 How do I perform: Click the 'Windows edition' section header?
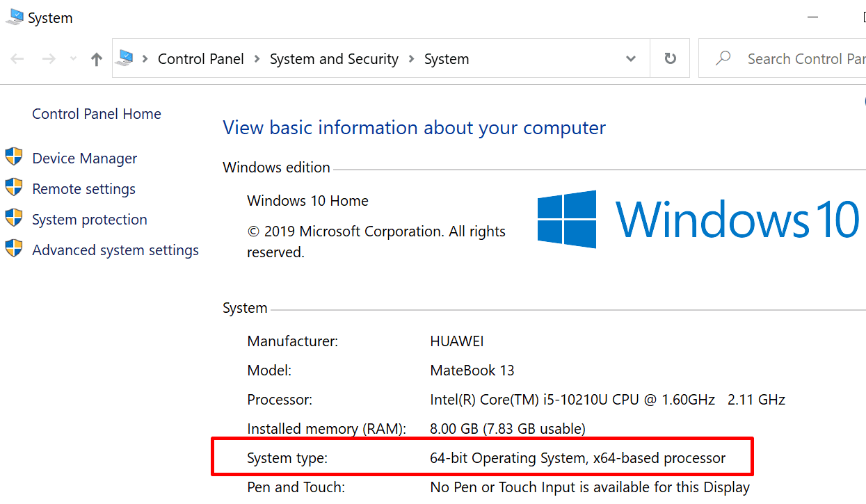[x=276, y=168]
